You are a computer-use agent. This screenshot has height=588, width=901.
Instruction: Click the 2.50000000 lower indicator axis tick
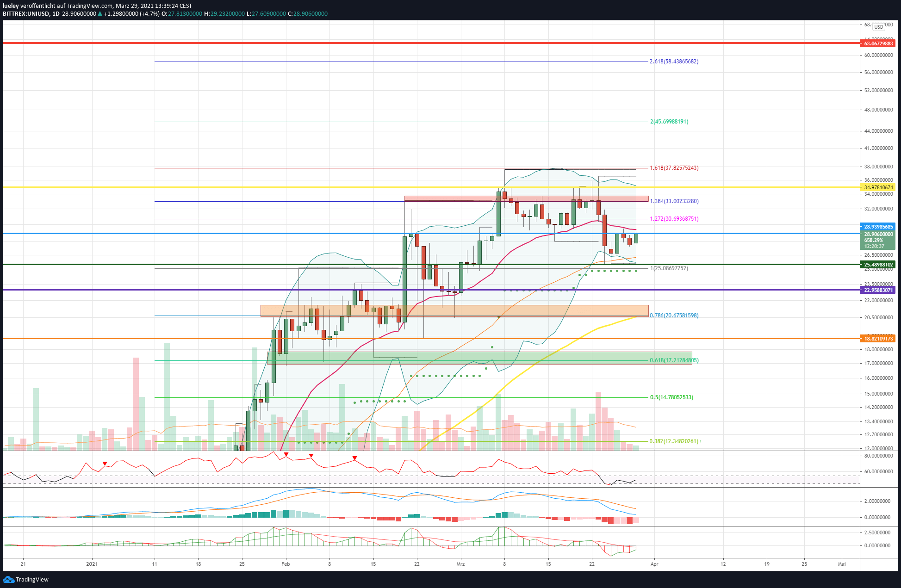click(877, 533)
